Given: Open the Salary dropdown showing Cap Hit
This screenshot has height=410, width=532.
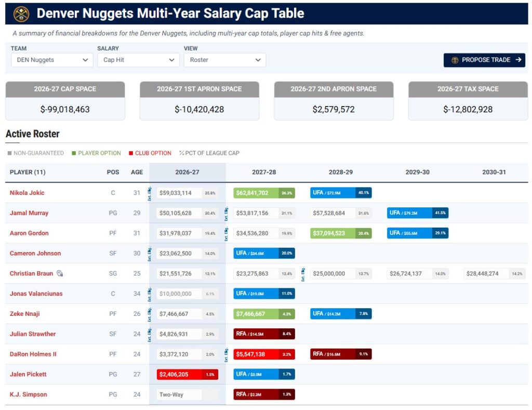Looking at the screenshot, I should coord(138,60).
